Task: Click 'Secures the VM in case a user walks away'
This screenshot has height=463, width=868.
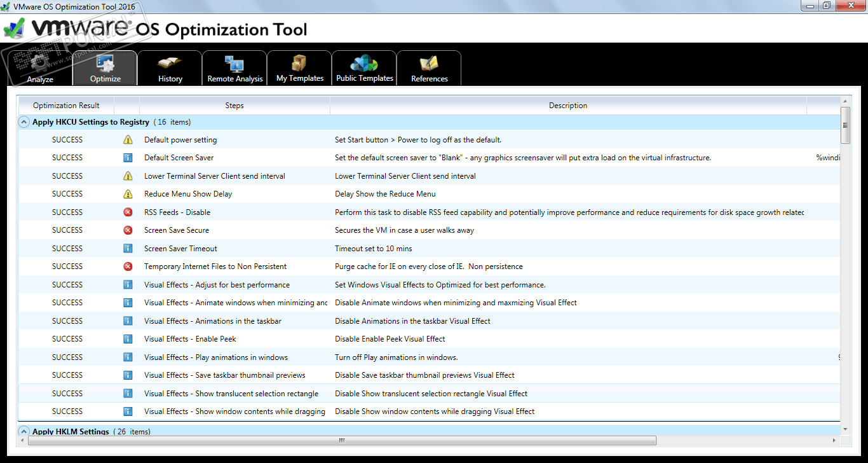Action: coord(404,230)
